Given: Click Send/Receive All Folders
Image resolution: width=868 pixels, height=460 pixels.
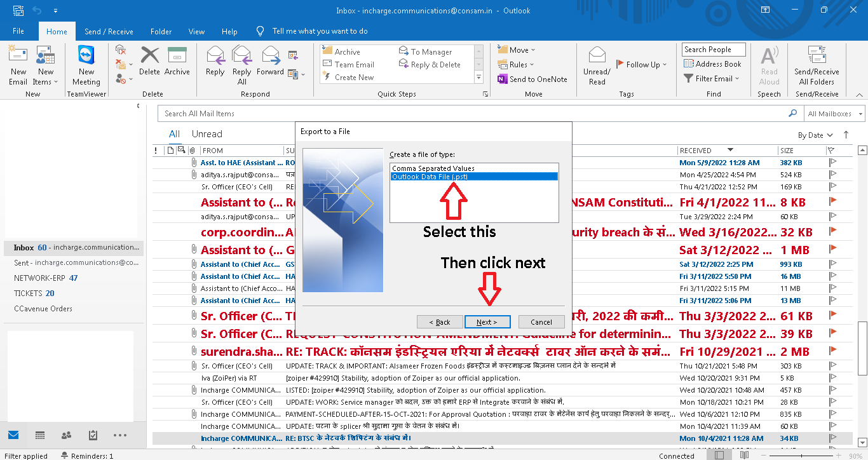Looking at the screenshot, I should point(817,65).
